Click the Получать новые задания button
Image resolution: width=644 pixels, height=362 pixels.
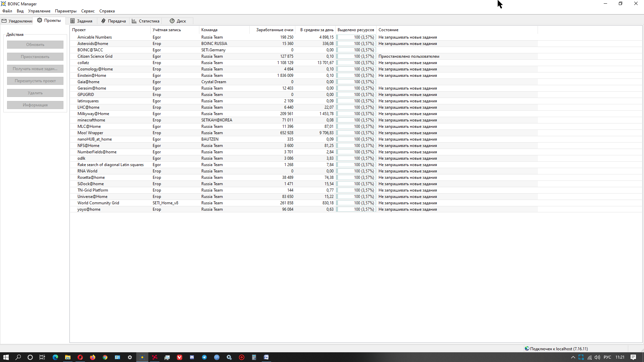(35, 69)
